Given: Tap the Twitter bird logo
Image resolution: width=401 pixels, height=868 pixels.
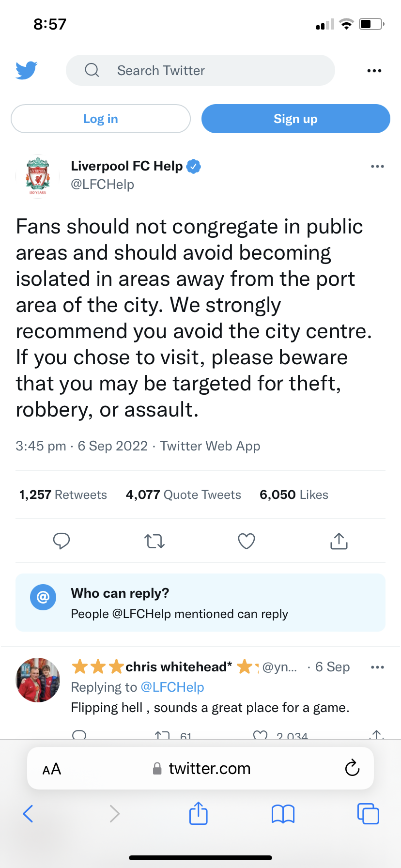Looking at the screenshot, I should coord(27,70).
